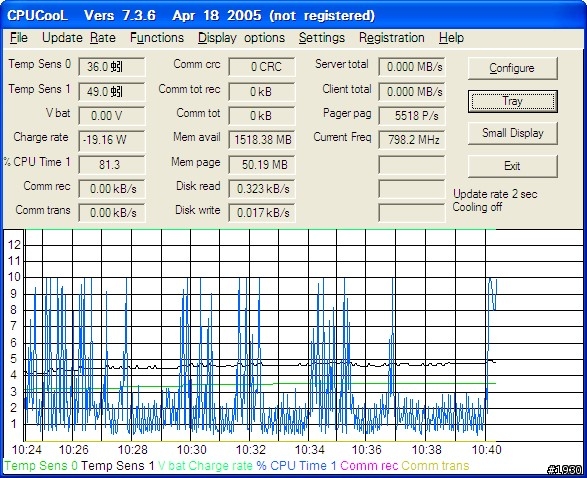Click the 10:24 time axis label
Image resolution: width=587 pixels, height=478 pixels.
(27, 449)
